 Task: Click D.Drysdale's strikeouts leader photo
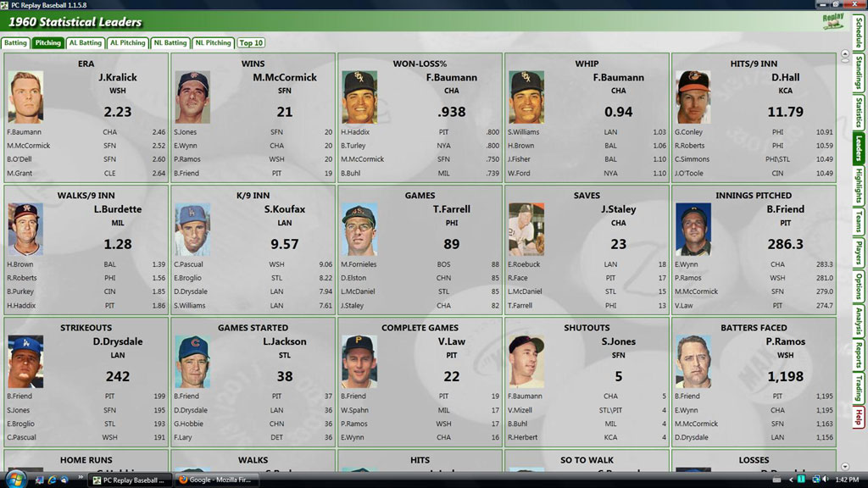click(x=25, y=362)
